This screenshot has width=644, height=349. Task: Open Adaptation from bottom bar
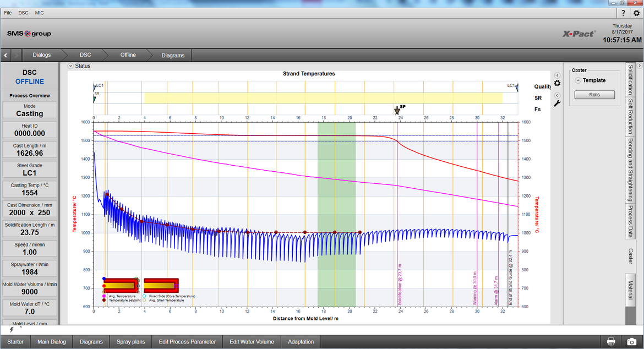click(301, 342)
